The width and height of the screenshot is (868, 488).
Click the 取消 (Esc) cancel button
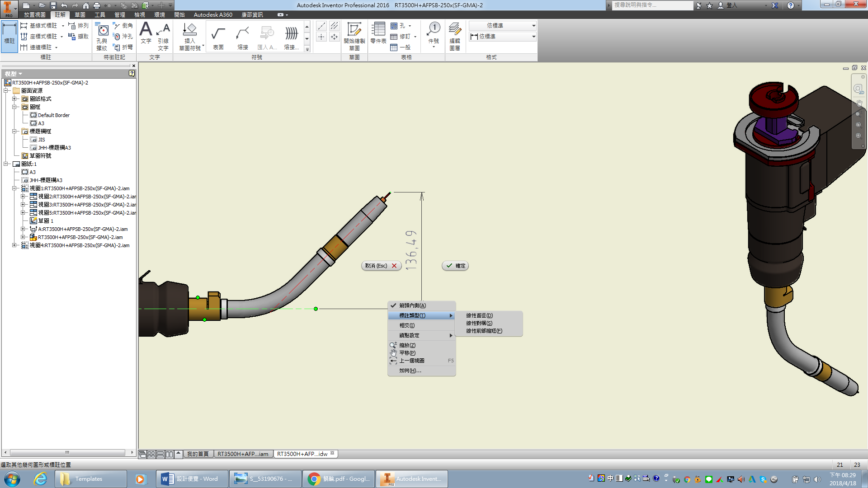tap(381, 266)
